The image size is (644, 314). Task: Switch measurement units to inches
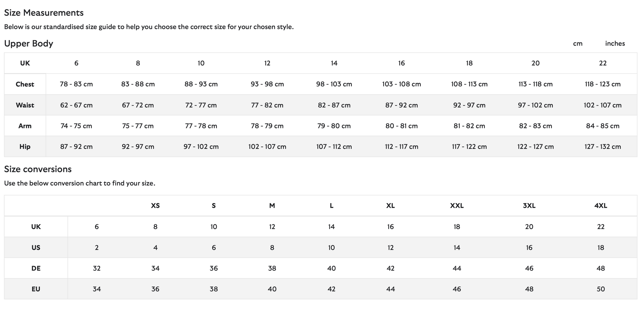click(615, 43)
